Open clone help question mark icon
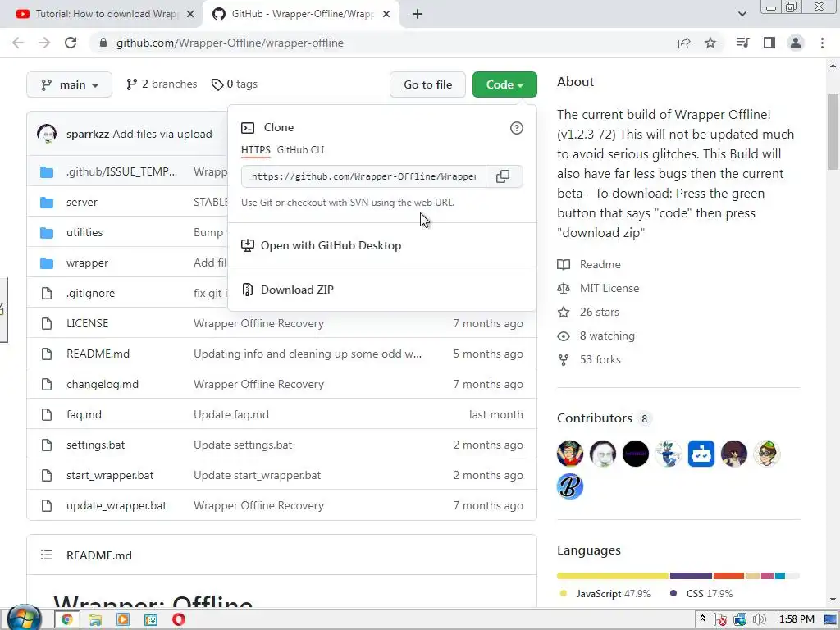Screen dimensions: 840x630 (x=517, y=128)
